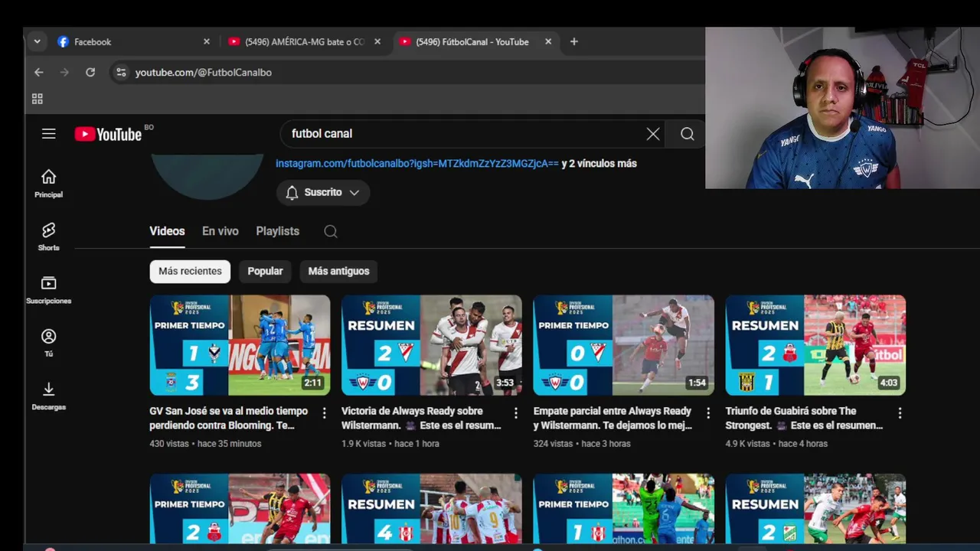Viewport: 980px width, 551px height.
Task: Go back in browser history
Action: tap(38, 72)
